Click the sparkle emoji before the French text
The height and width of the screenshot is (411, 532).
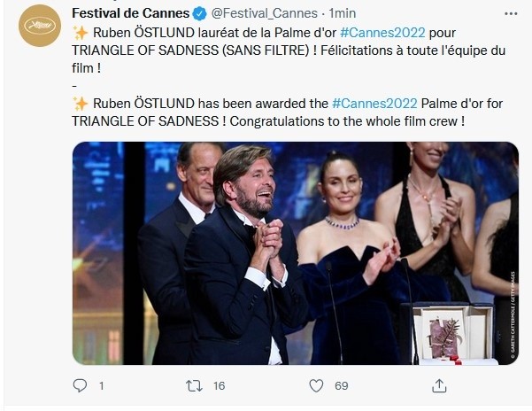point(79,33)
